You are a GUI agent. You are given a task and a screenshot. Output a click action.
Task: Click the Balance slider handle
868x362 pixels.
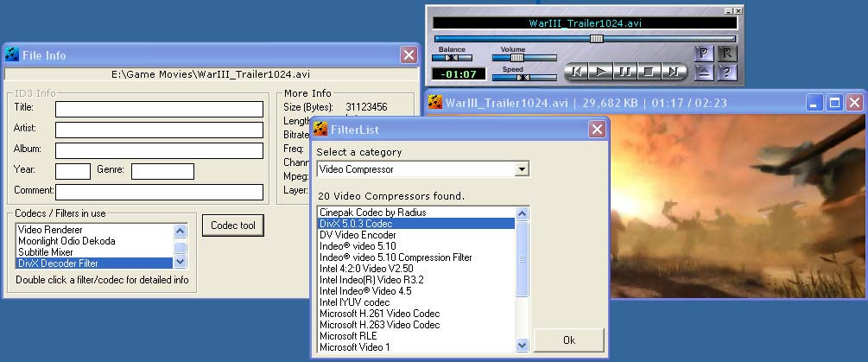(x=452, y=58)
